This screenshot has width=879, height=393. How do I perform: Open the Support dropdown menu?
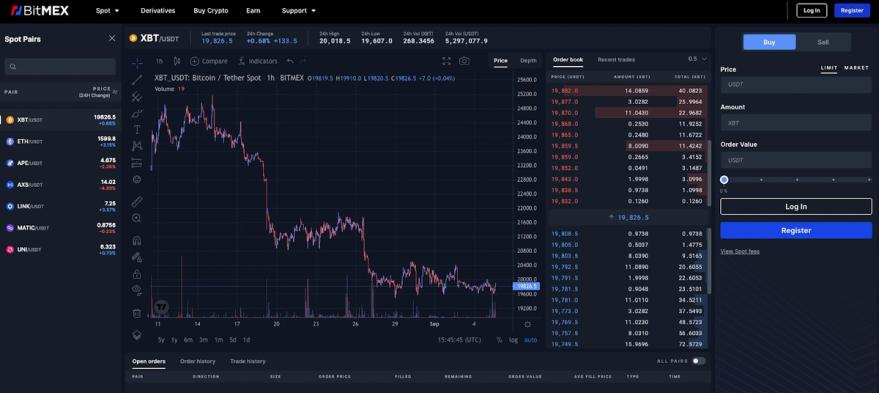[299, 11]
